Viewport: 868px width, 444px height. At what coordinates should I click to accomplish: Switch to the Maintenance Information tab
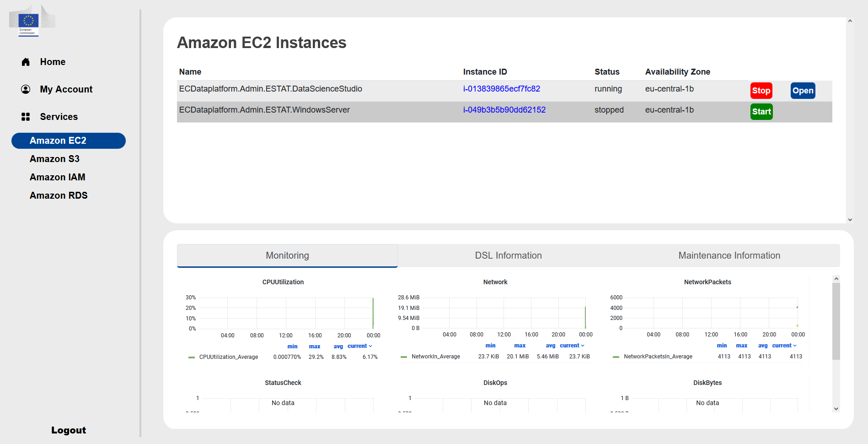tap(729, 255)
